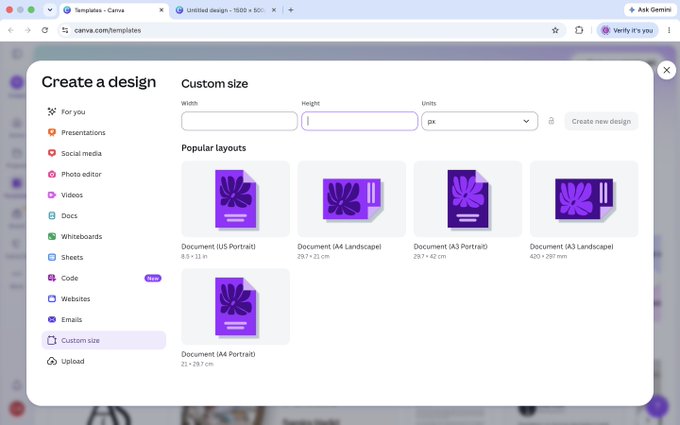View site information icon in address bar
The image size is (680, 425).
(65, 30)
